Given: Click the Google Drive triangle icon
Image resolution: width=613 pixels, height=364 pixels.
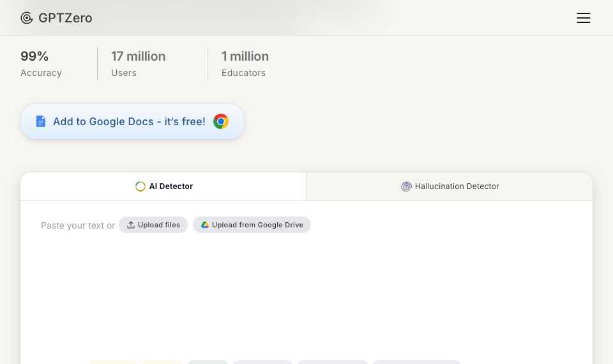Looking at the screenshot, I should tap(204, 225).
